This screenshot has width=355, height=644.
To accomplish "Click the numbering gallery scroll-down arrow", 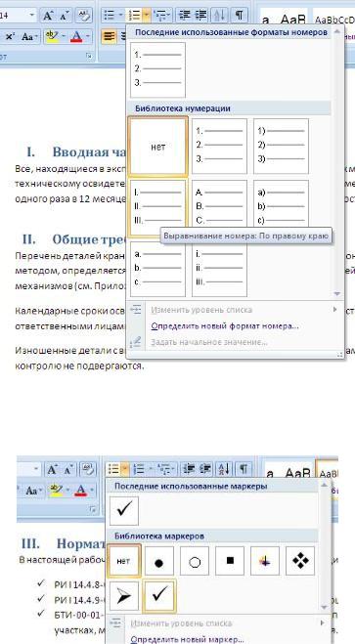I will tap(337, 294).
